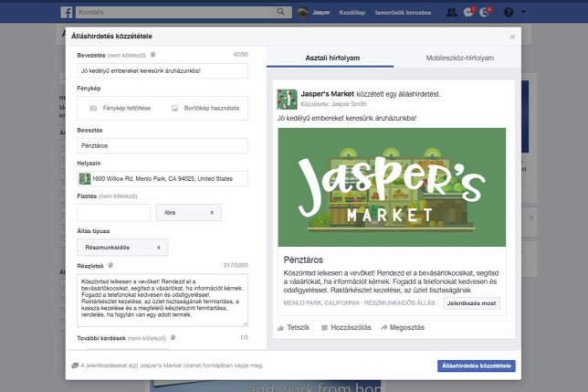This screenshot has height=392, width=588.
Task: Click the Jasper's Market page icon in Helyszín
Action: click(x=85, y=178)
